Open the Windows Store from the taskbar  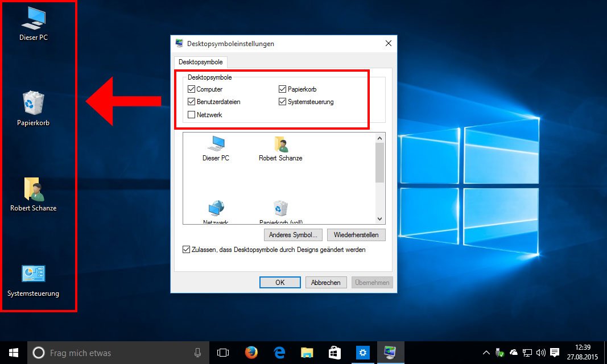(335, 353)
